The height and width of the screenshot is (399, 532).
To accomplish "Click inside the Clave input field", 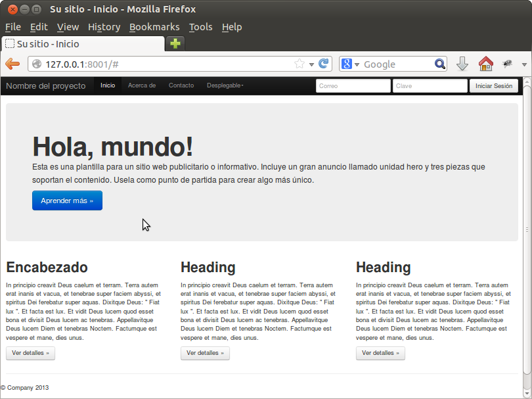I will pos(430,85).
